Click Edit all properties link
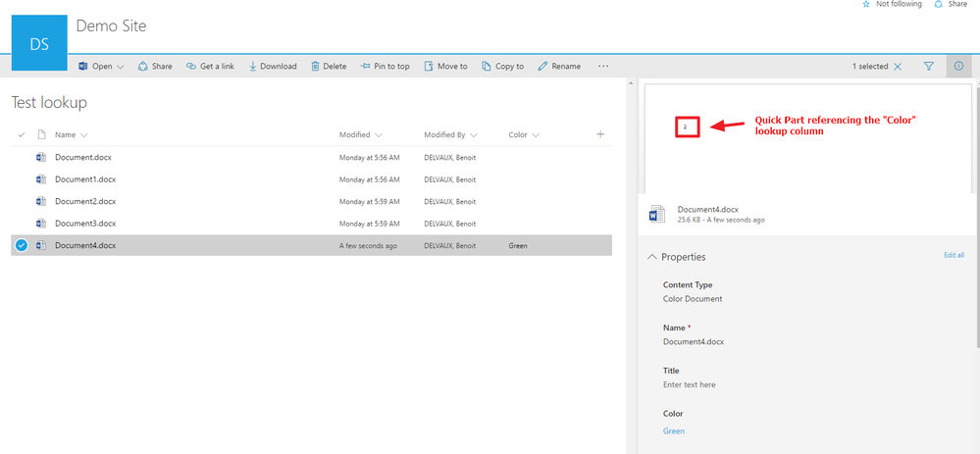This screenshot has width=980, height=454. pyautogui.click(x=954, y=255)
